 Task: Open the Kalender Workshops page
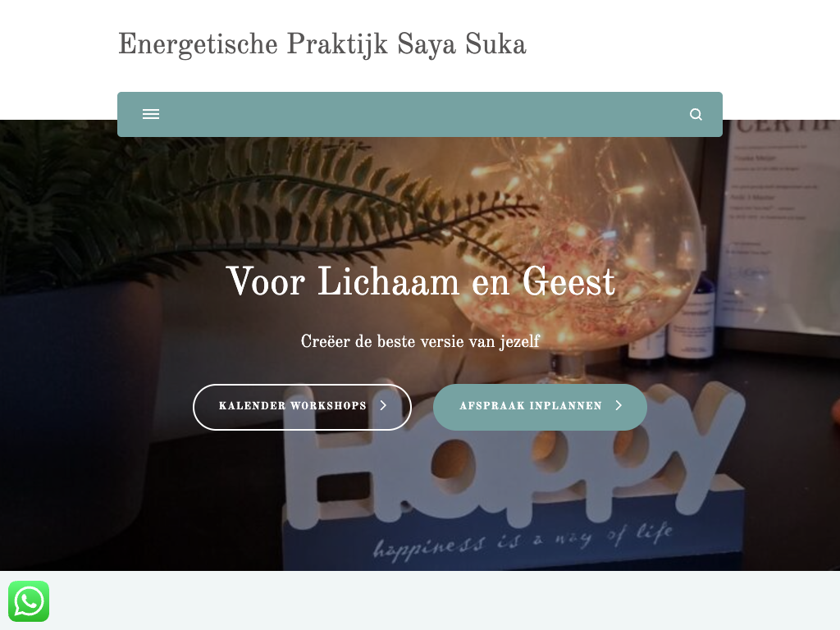(x=302, y=407)
